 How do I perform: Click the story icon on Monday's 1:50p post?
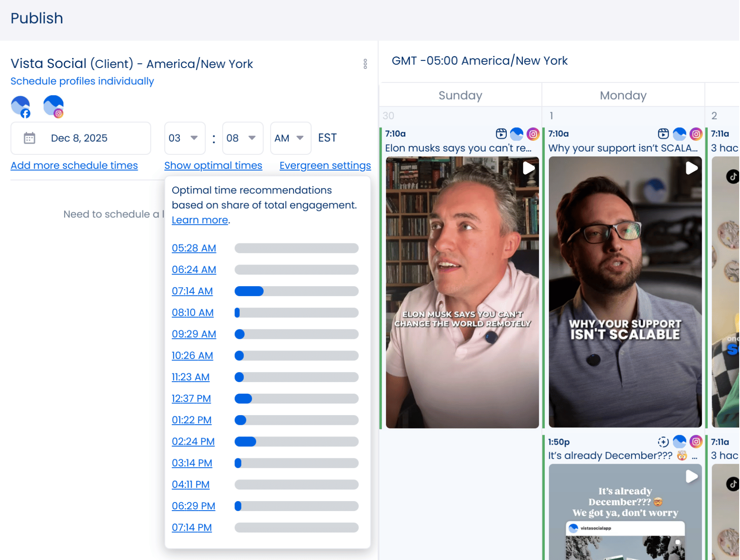(663, 442)
